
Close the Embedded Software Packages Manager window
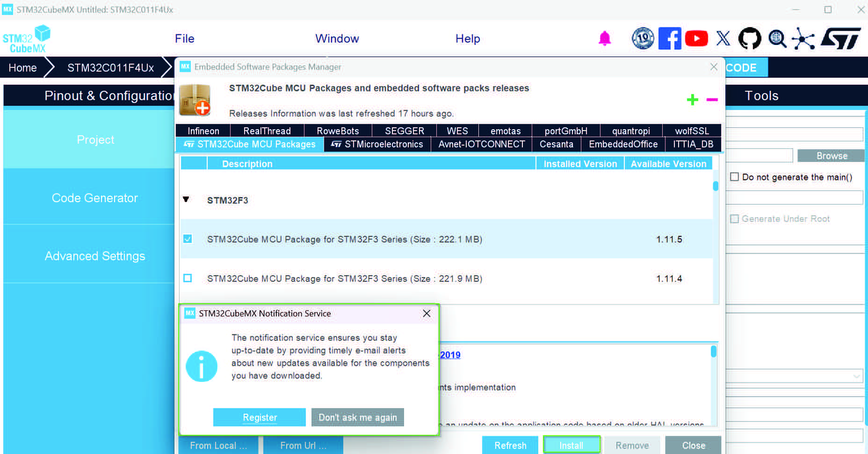click(714, 67)
